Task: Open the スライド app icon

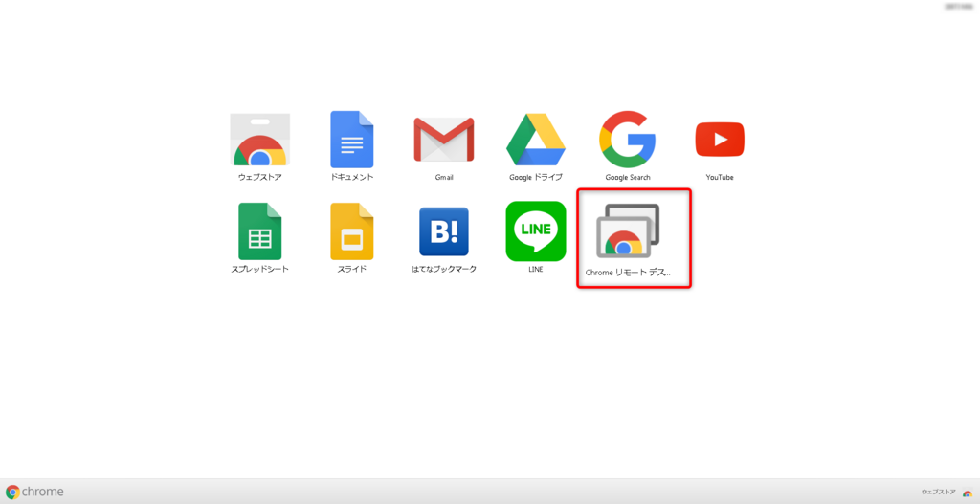Action: [352, 231]
